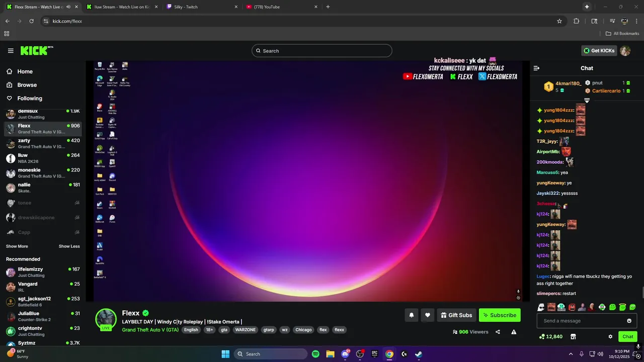644x362 pixels.
Task: Click the user profile avatar
Action: pyautogui.click(x=625, y=50)
